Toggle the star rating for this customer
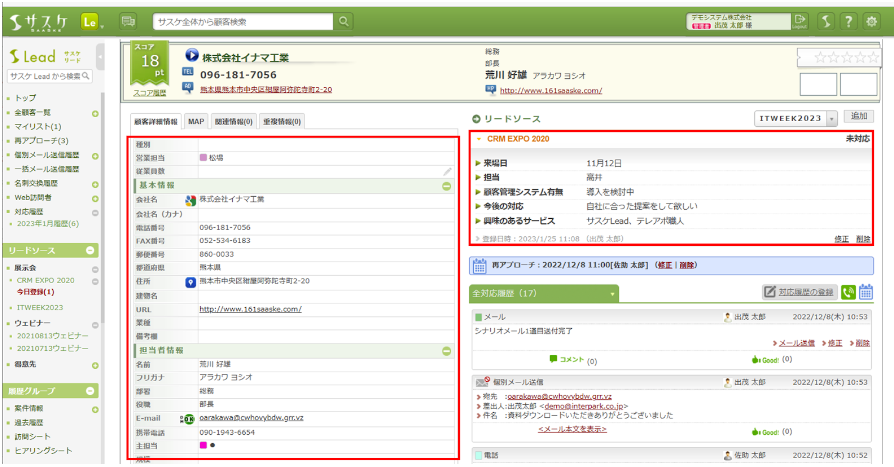 coord(836,58)
